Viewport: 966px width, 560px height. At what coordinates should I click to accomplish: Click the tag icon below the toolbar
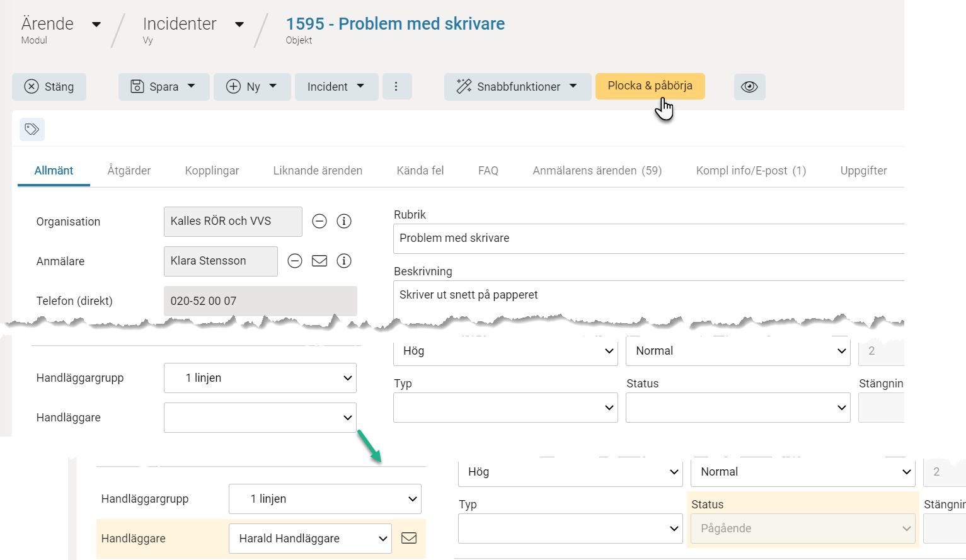[x=32, y=129]
